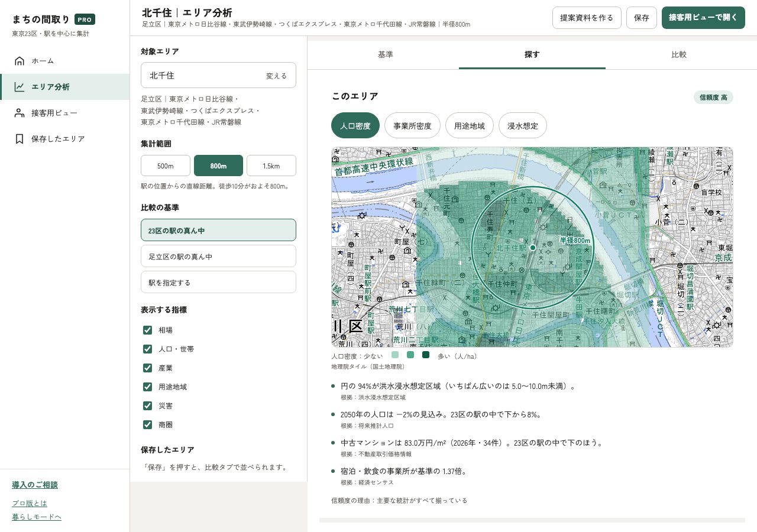Click 根拠：不動産取引価格情報 source text

(376, 454)
